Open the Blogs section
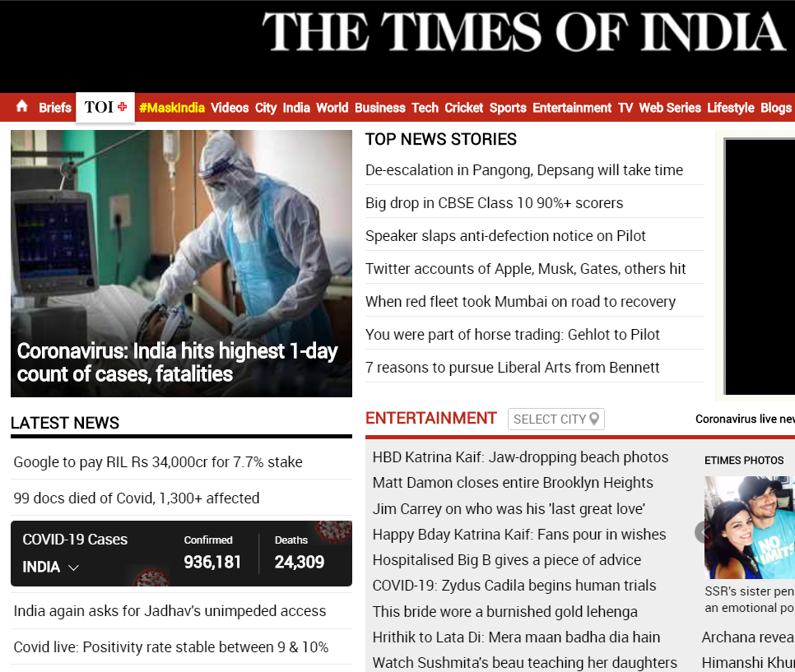Image resolution: width=795 pixels, height=672 pixels. [x=776, y=108]
